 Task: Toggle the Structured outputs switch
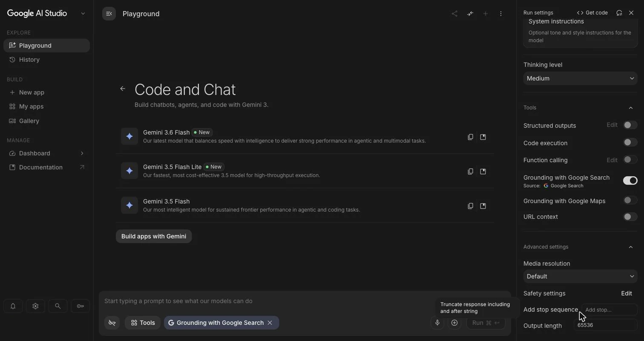pyautogui.click(x=630, y=125)
